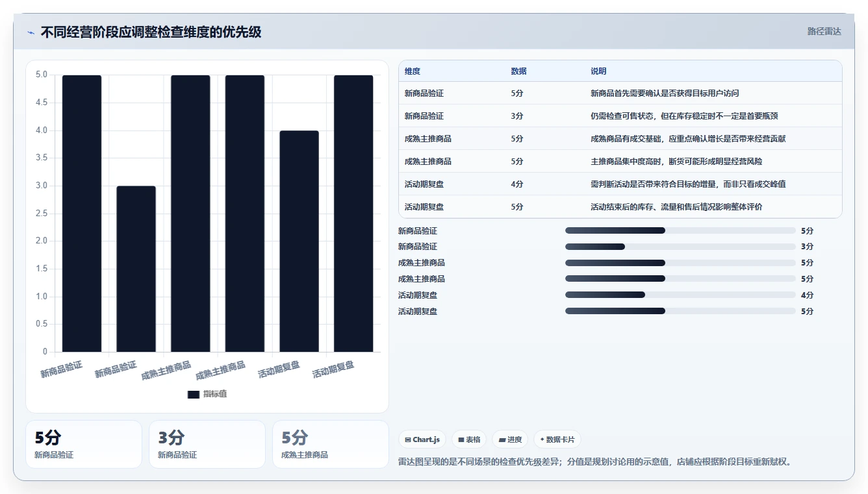The height and width of the screenshot is (494, 868).
Task: Click 活动期复盘 in the table row scored 4分
Action: (424, 184)
